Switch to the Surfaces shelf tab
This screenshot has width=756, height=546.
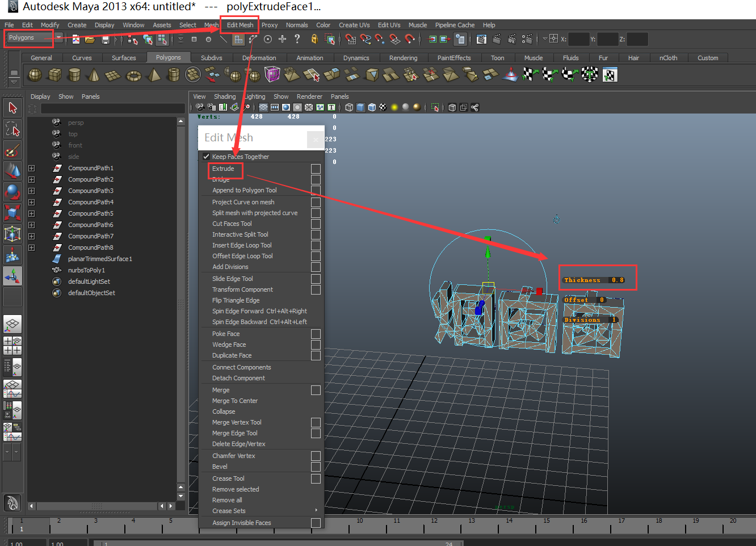[124, 58]
